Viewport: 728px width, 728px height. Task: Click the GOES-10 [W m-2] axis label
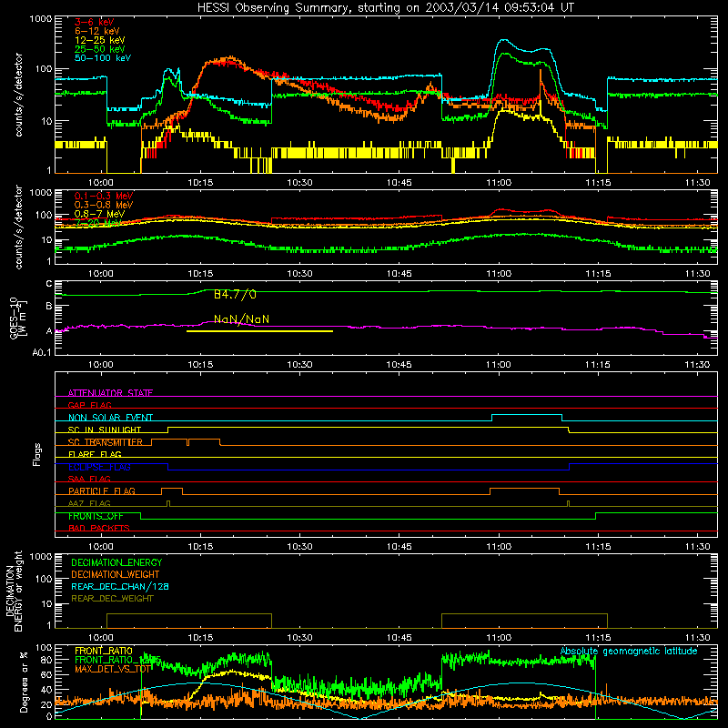click(x=17, y=319)
